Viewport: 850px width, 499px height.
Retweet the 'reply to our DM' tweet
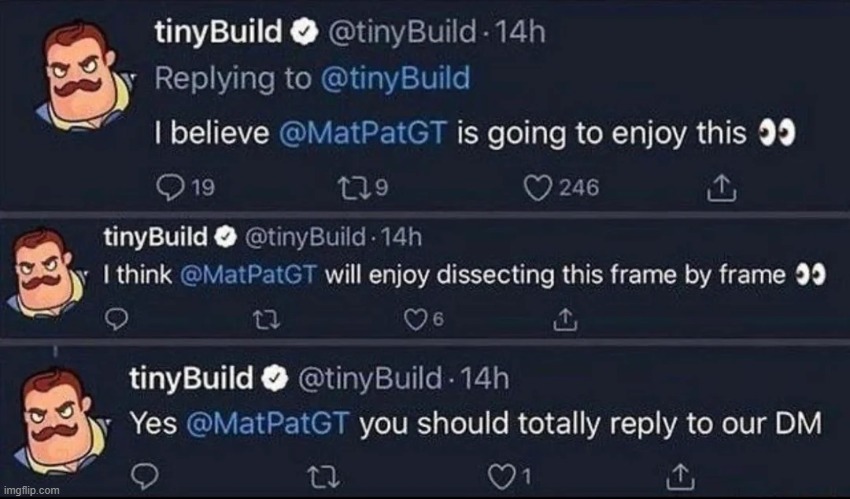point(324,477)
